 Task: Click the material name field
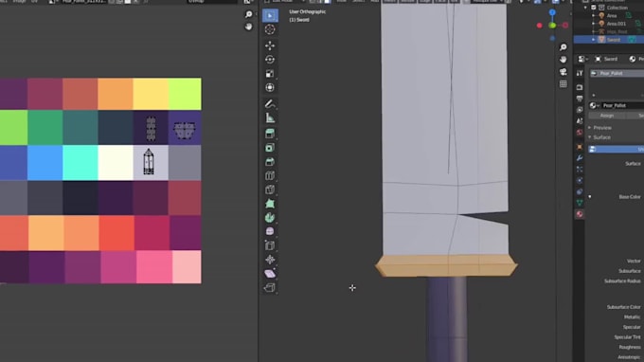pos(622,105)
